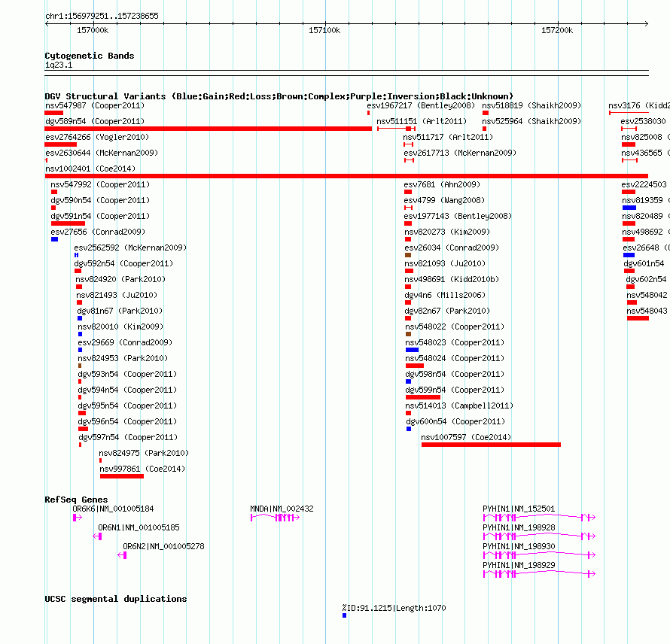Click the red bar of nsv997861
Viewport: 670px width, 644px height.
coord(122,476)
